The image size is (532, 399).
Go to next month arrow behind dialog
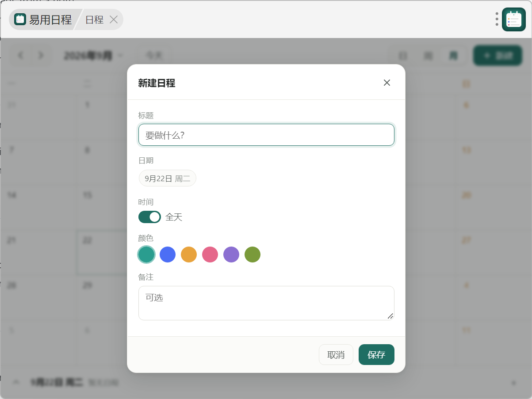pyautogui.click(x=41, y=55)
